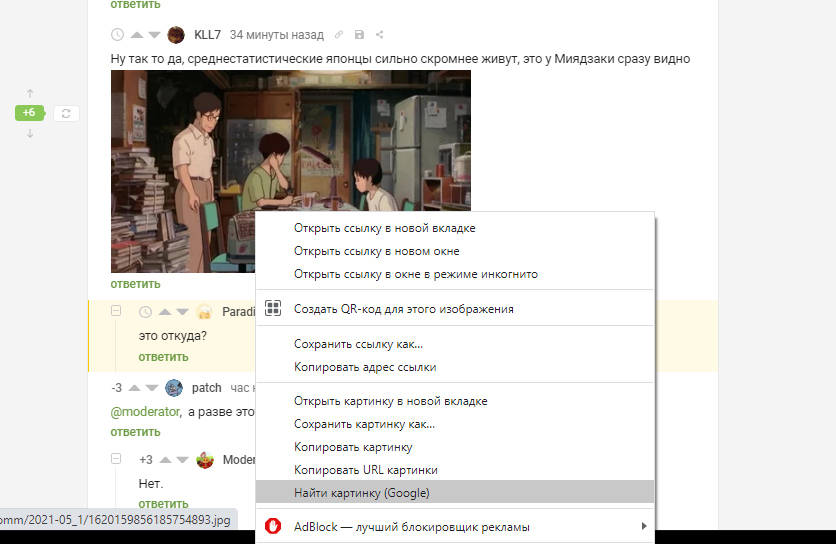This screenshot has height=544, width=836.
Task: Open the Moderator avatar
Action: point(205,460)
